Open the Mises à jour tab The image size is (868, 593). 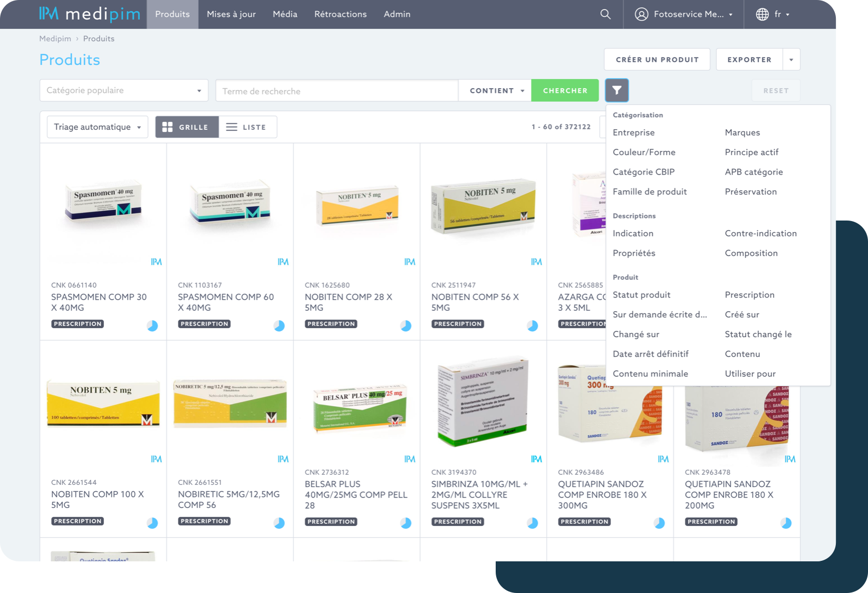coord(232,14)
